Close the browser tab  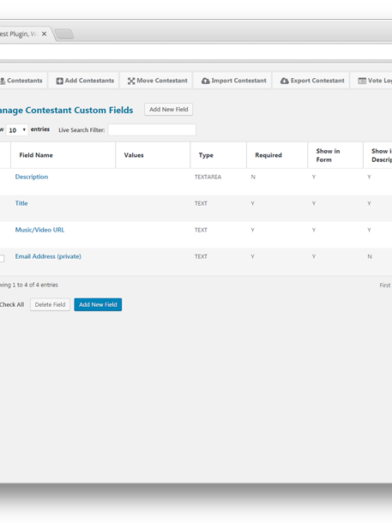(x=44, y=34)
